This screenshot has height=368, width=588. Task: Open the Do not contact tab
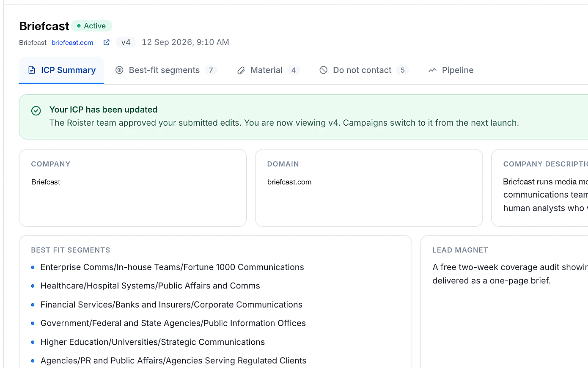pyautogui.click(x=364, y=70)
